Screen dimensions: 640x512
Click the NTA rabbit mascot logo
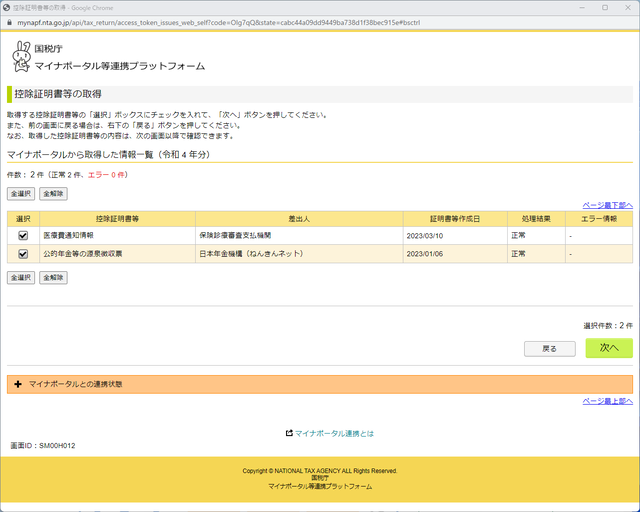[21, 57]
